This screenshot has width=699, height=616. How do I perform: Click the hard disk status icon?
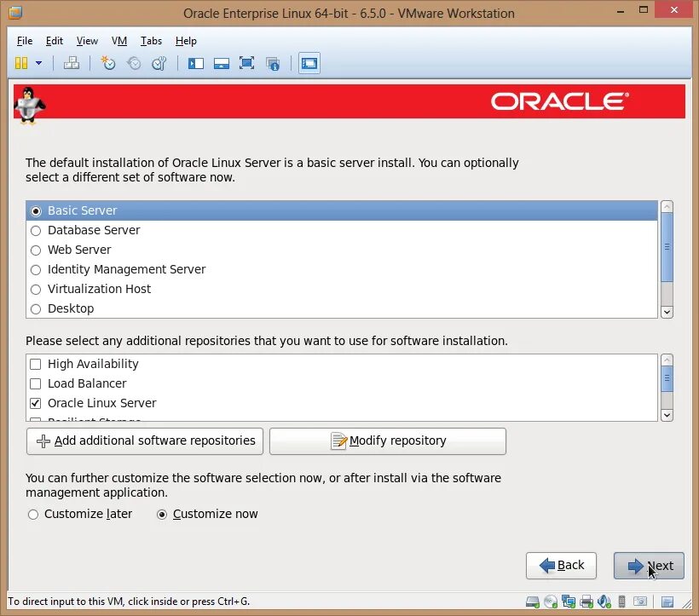pyautogui.click(x=533, y=602)
